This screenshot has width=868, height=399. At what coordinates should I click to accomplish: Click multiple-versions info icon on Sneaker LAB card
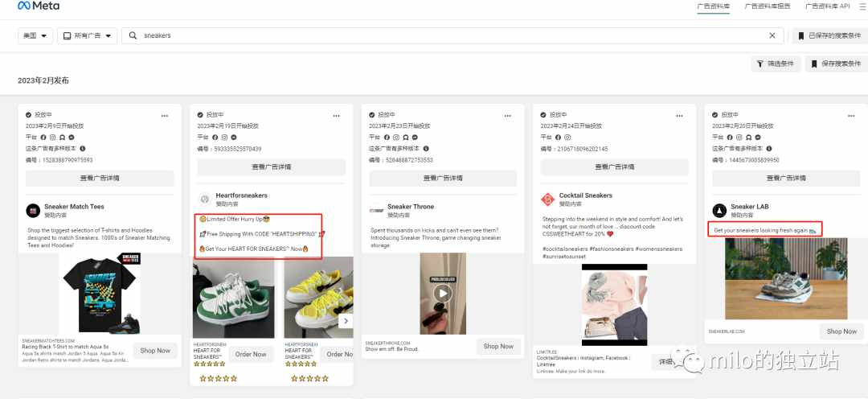(769, 149)
